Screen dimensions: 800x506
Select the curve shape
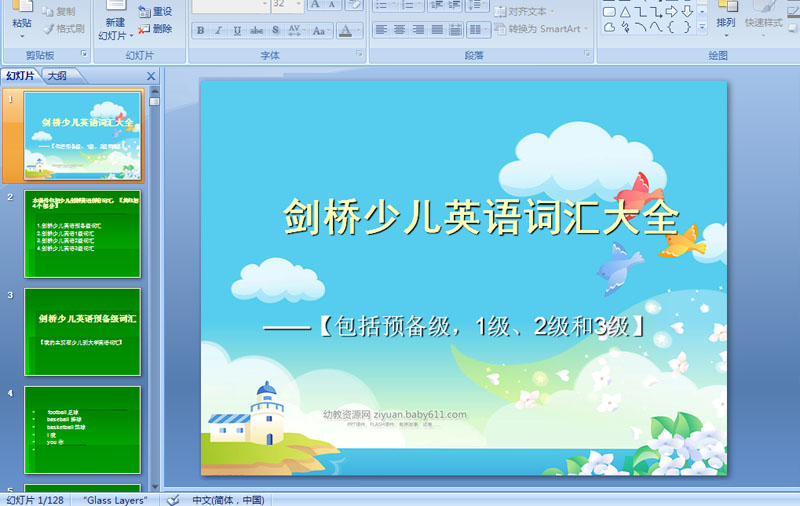(656, 27)
